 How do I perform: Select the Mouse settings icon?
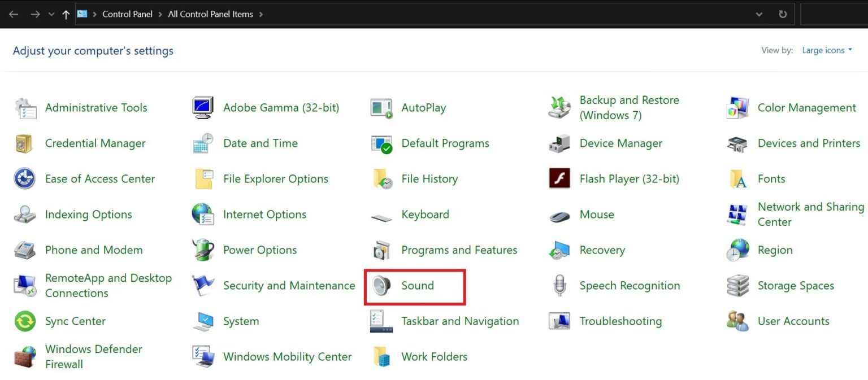(x=596, y=215)
